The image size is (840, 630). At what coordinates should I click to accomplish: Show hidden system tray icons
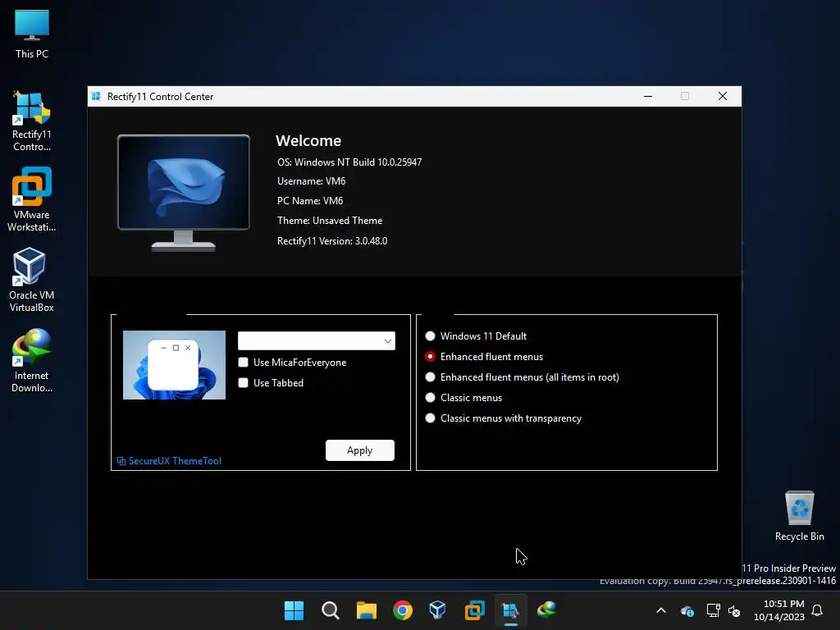pyautogui.click(x=661, y=610)
